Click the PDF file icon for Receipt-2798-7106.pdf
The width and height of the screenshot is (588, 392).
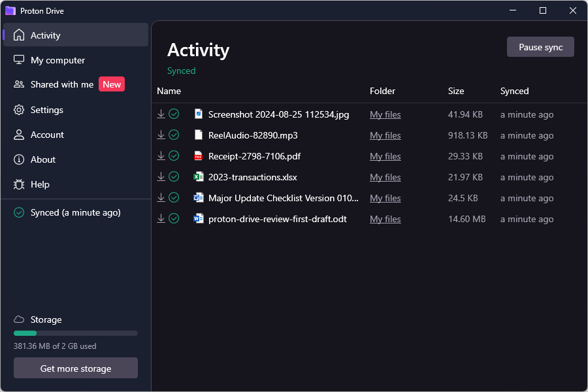pos(199,155)
